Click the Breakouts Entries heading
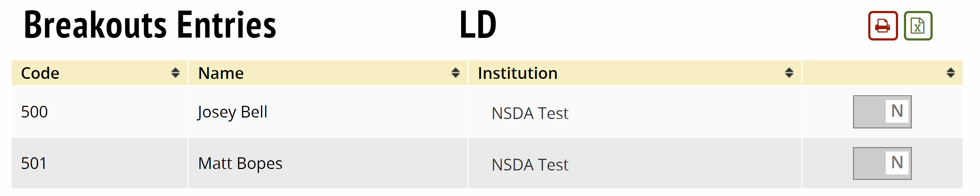The image size is (980, 196). coord(150,25)
